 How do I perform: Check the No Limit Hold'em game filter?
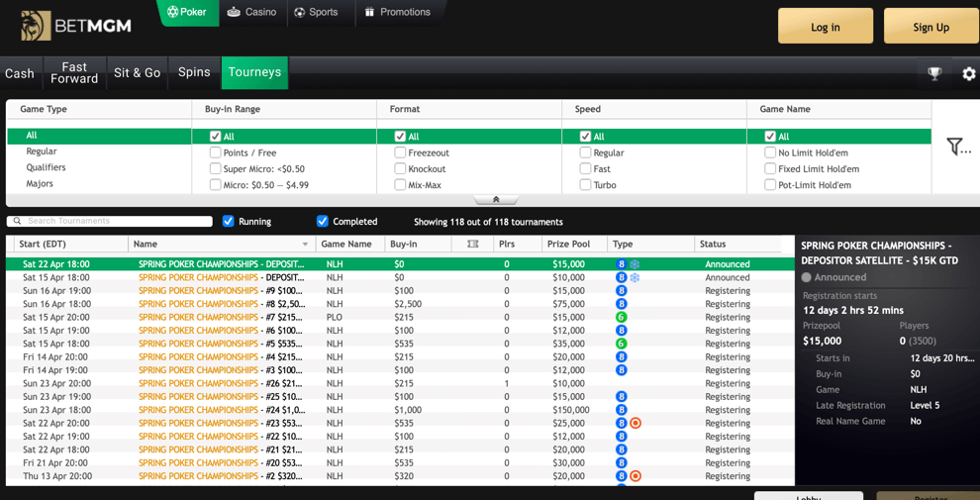770,152
